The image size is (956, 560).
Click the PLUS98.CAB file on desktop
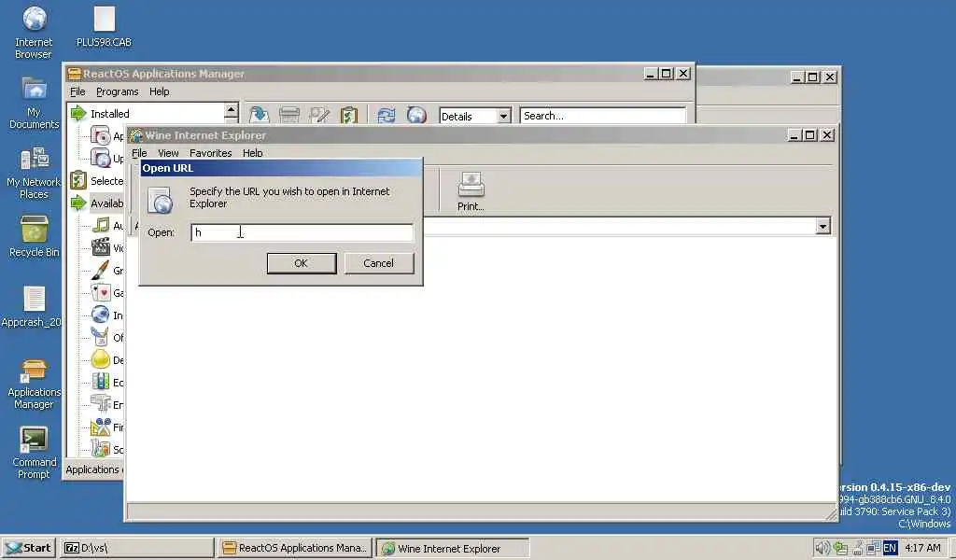tap(104, 27)
